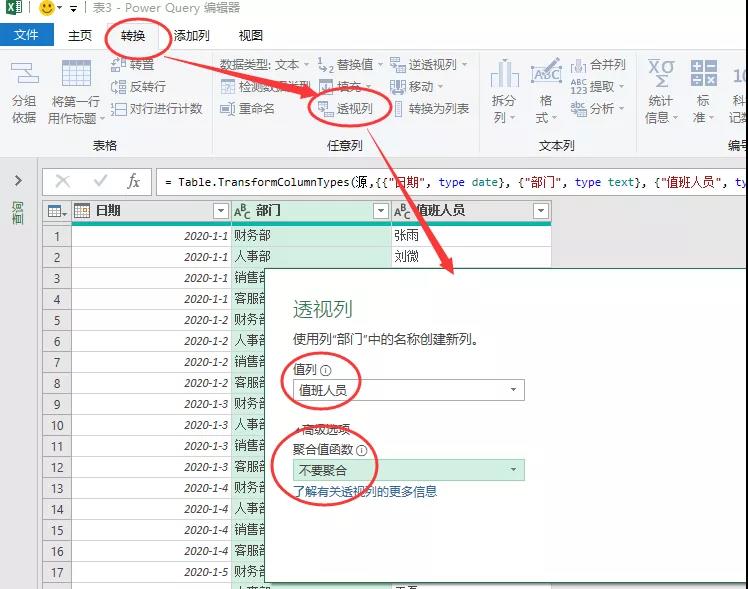Click the 部门 column ABC type icon
This screenshot has width=748, height=589.
click(242, 212)
